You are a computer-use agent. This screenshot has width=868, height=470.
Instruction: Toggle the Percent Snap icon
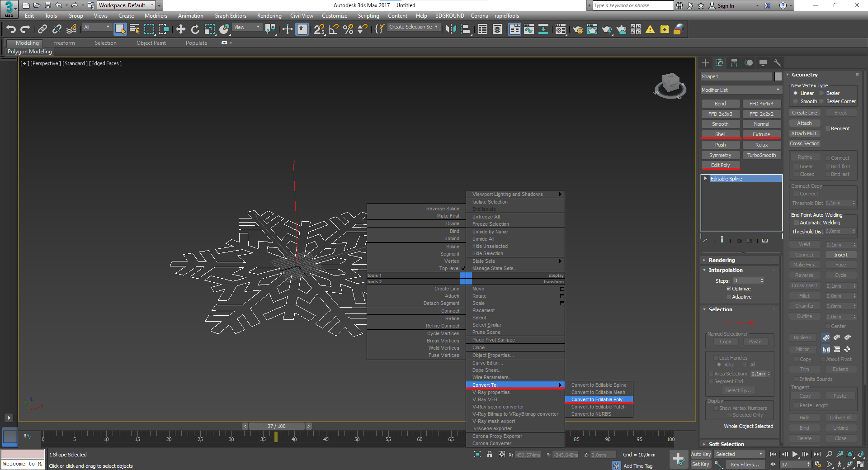click(348, 29)
